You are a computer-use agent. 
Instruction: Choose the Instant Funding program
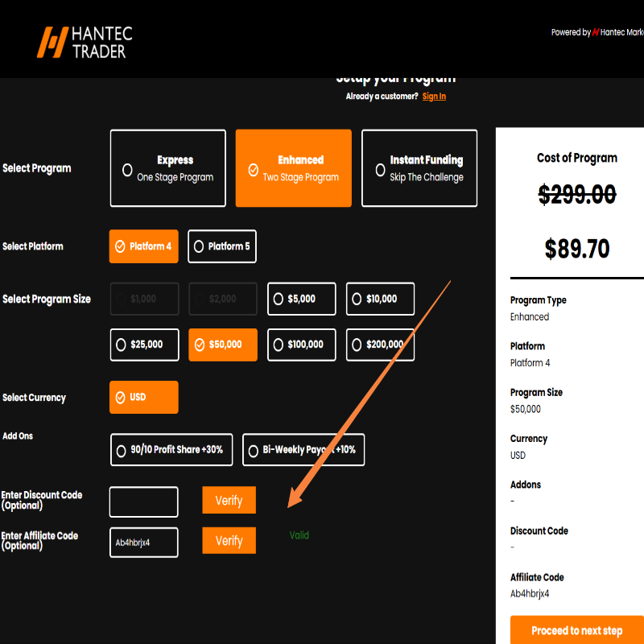click(x=419, y=168)
